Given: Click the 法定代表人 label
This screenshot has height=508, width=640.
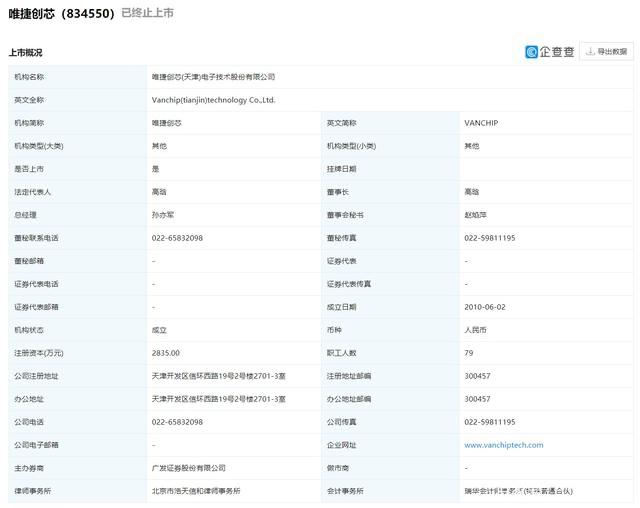Looking at the screenshot, I should pyautogui.click(x=33, y=192).
